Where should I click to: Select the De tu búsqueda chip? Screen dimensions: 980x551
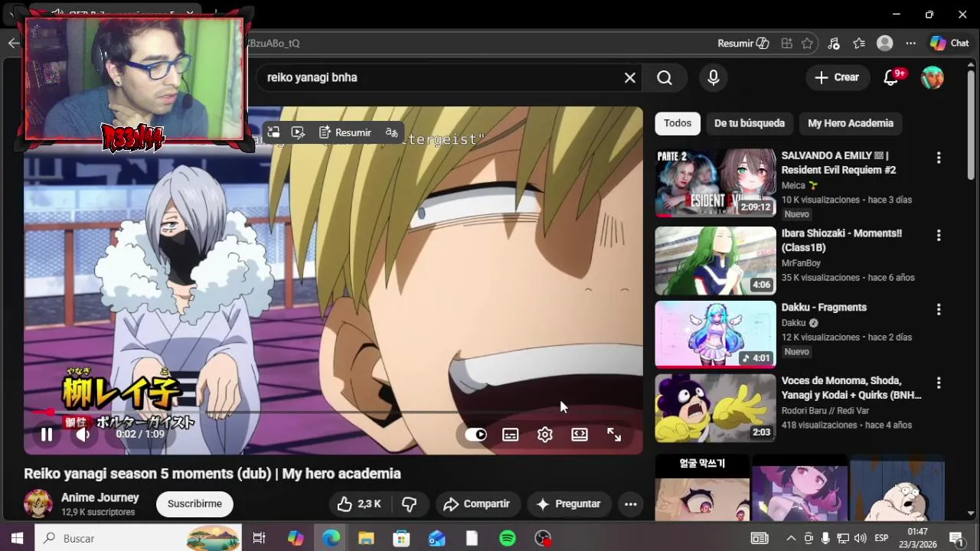[750, 123]
